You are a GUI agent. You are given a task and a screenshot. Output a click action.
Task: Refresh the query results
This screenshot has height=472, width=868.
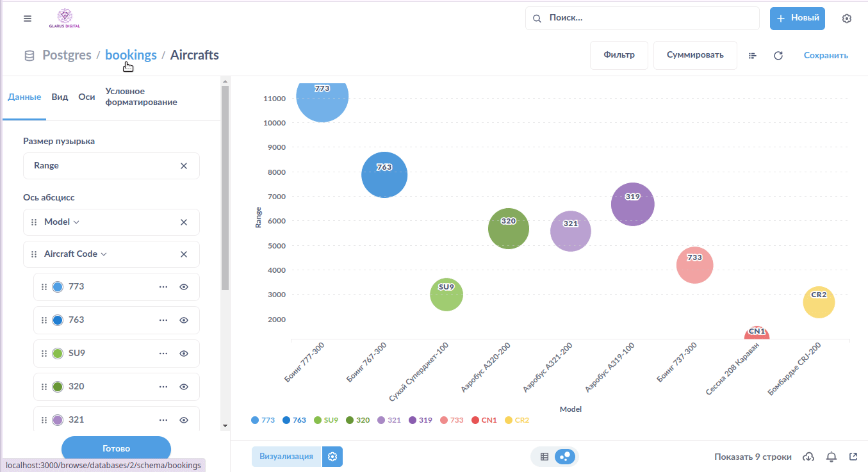[778, 56]
